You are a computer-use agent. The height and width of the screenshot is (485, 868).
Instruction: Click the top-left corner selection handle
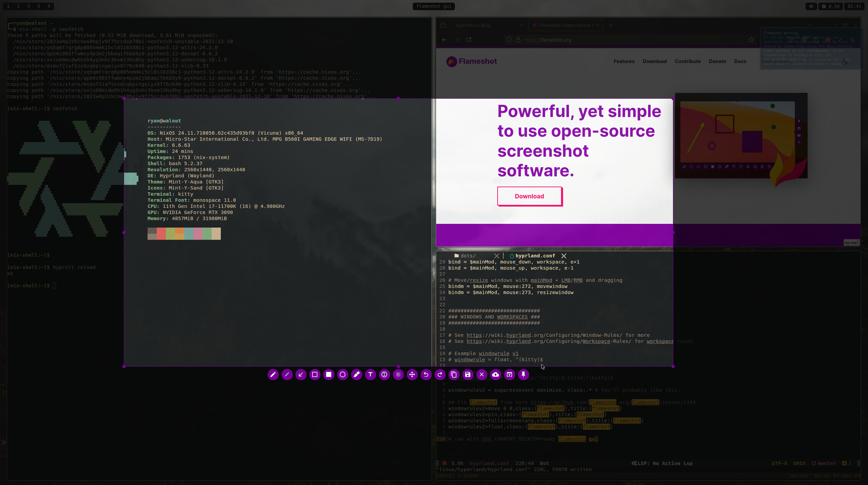click(x=124, y=98)
